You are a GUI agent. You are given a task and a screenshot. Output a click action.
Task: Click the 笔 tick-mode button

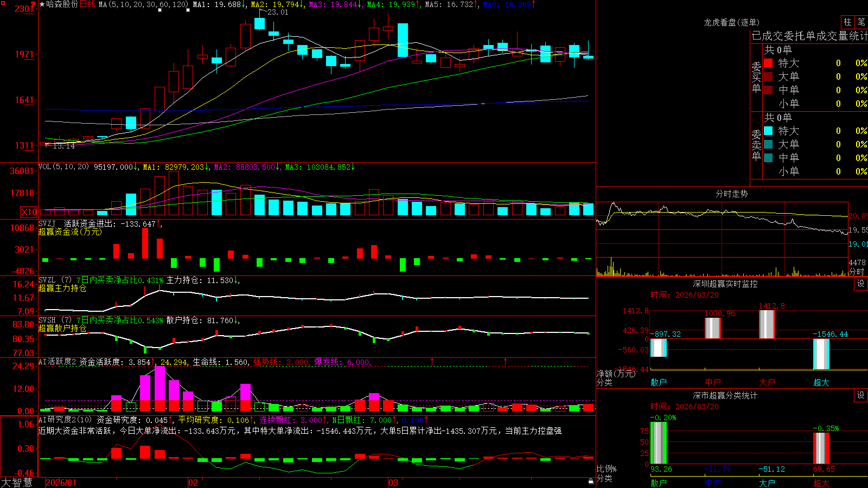[861, 22]
